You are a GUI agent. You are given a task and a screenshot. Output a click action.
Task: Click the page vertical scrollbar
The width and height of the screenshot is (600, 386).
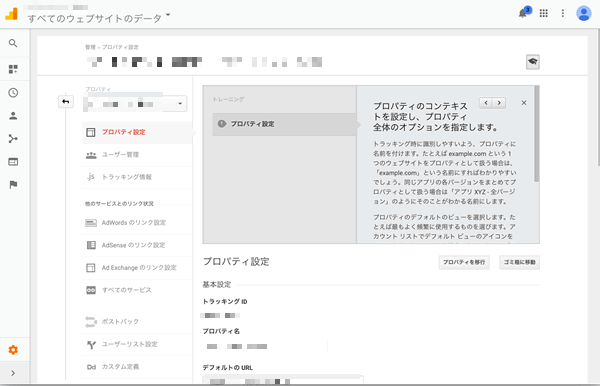click(x=598, y=98)
